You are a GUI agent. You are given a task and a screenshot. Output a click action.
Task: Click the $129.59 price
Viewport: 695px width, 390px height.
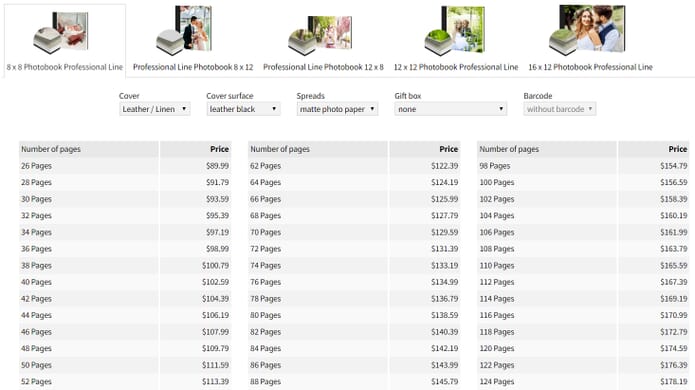click(x=445, y=232)
